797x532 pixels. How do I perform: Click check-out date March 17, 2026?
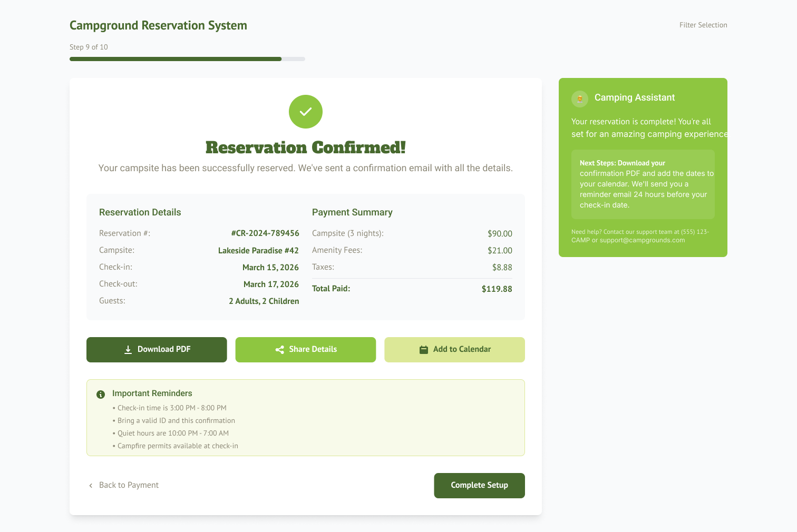tap(271, 284)
